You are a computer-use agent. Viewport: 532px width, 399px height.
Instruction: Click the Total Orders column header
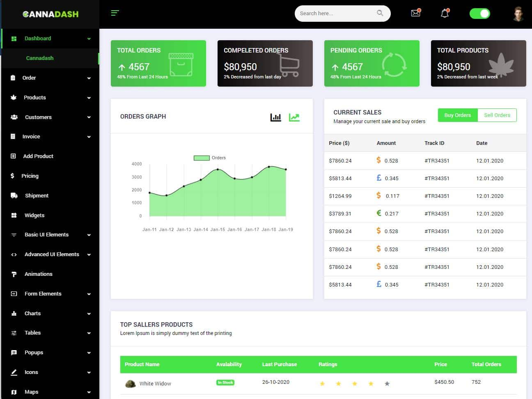point(486,364)
